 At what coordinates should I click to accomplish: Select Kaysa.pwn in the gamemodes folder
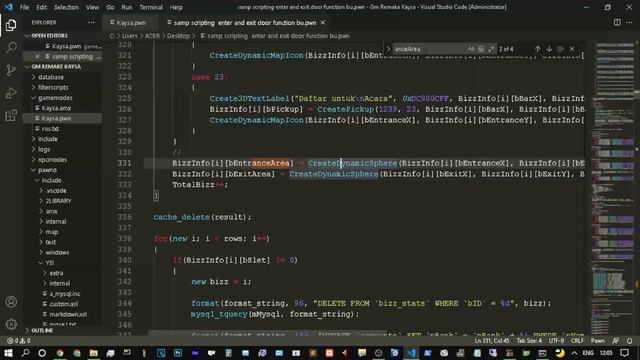62,118
